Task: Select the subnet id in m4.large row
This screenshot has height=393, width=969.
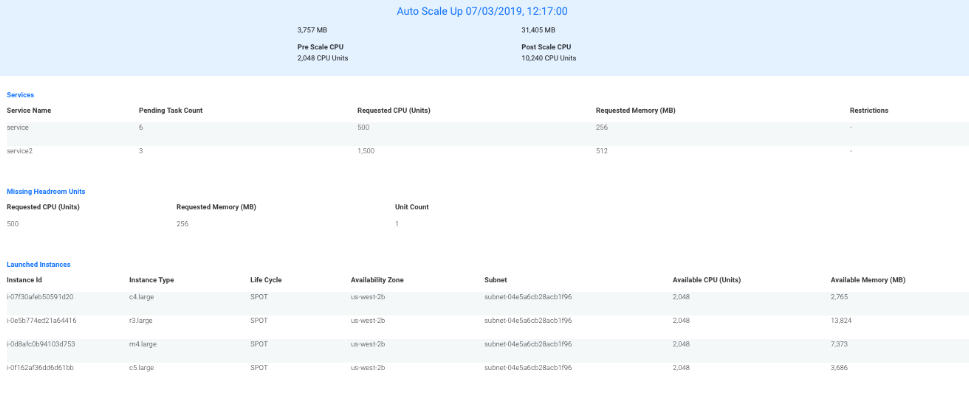Action: pos(528,344)
